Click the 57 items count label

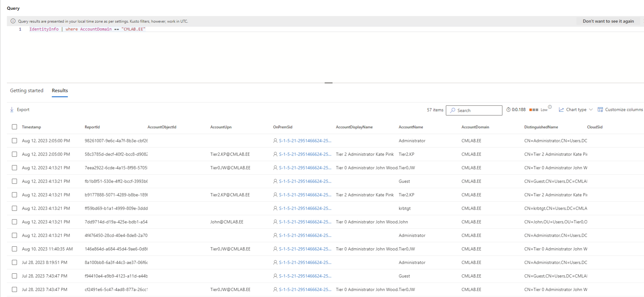pyautogui.click(x=435, y=110)
